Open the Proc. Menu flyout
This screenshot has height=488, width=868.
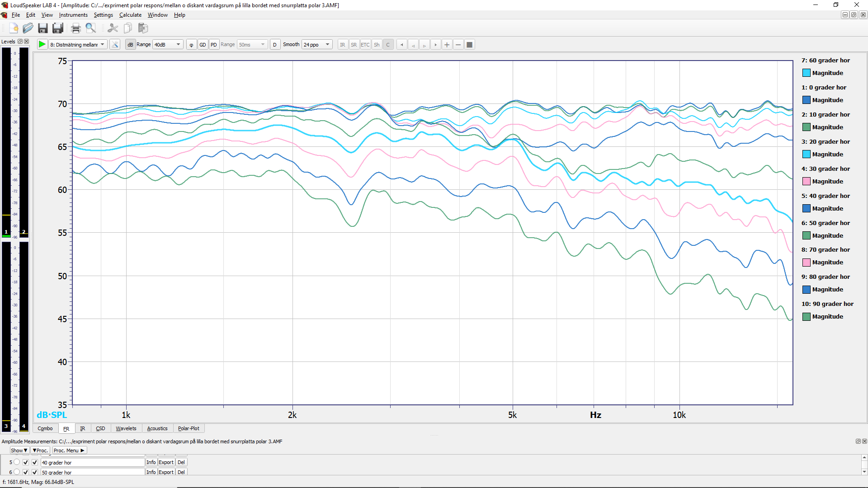click(69, 450)
